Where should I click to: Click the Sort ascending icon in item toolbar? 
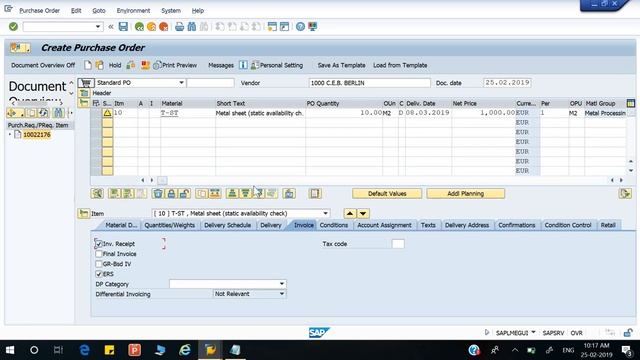click(232, 193)
